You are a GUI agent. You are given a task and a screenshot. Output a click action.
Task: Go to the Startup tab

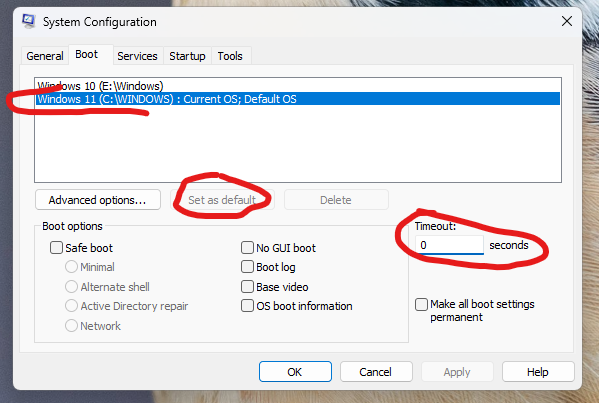(x=187, y=56)
